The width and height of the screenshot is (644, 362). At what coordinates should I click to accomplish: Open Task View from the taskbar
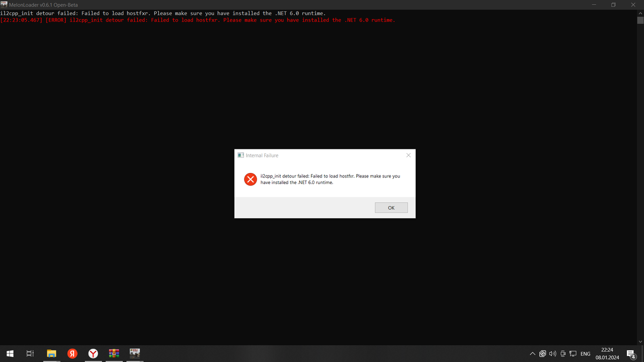[x=30, y=353]
